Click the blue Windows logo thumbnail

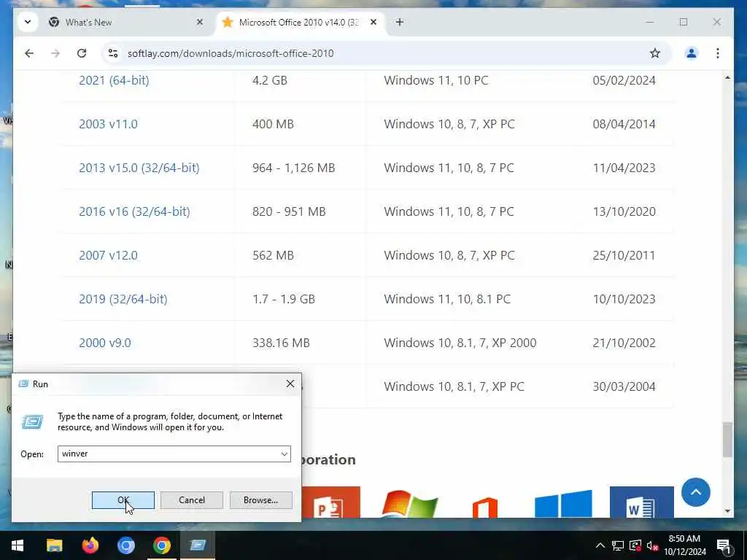click(563, 504)
